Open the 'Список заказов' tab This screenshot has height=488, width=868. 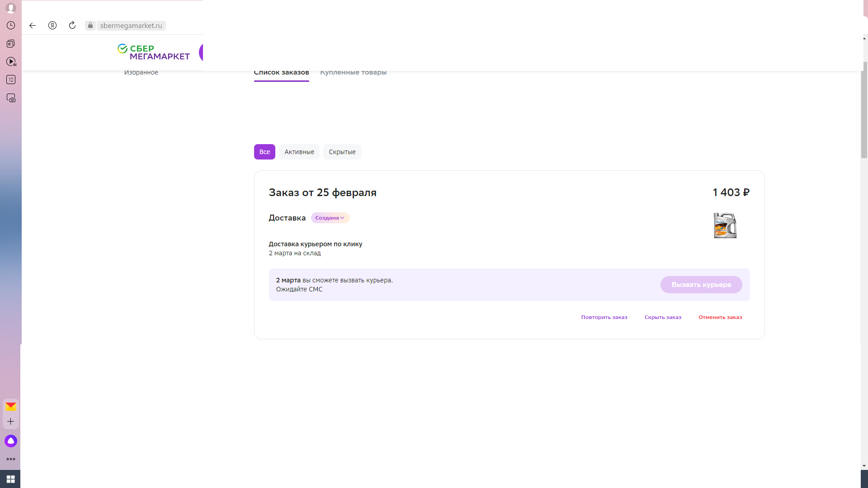281,73
